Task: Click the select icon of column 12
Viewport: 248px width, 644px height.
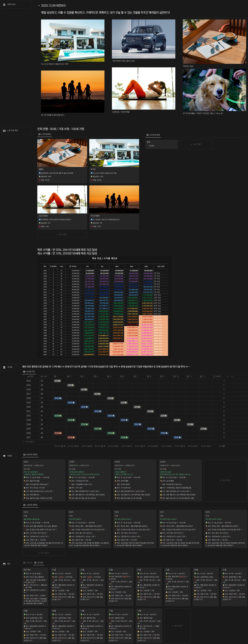Action: tap(201, 376)
